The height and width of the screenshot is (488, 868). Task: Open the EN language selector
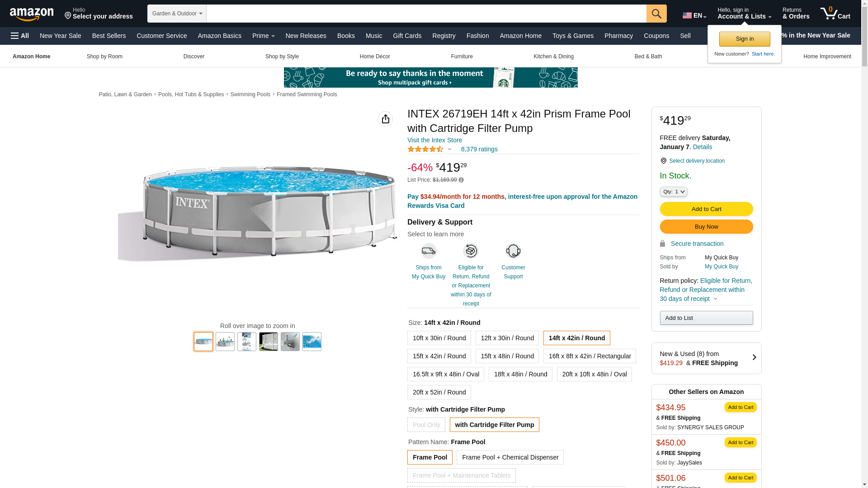pos(694,15)
